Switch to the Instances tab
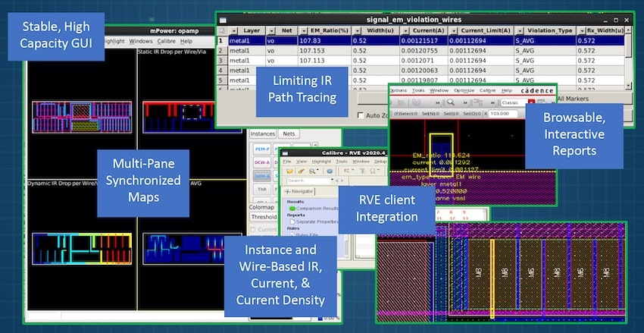Viewport: 644px width, 333px height. [262, 134]
